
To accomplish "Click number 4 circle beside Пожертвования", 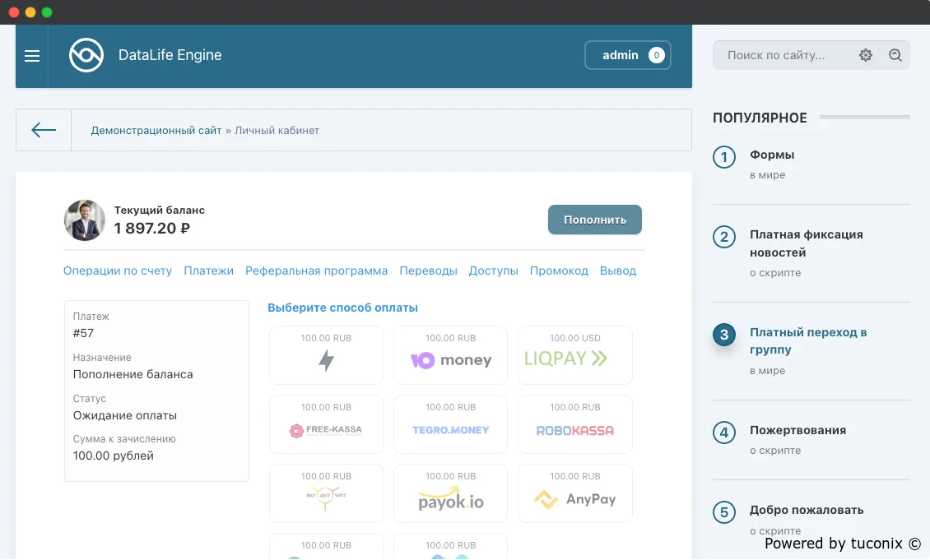I will tap(724, 433).
